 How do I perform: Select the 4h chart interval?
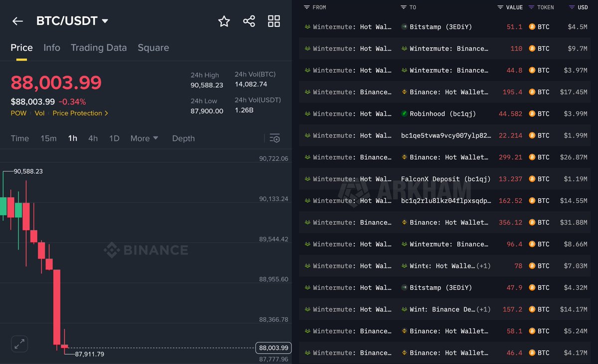click(93, 138)
